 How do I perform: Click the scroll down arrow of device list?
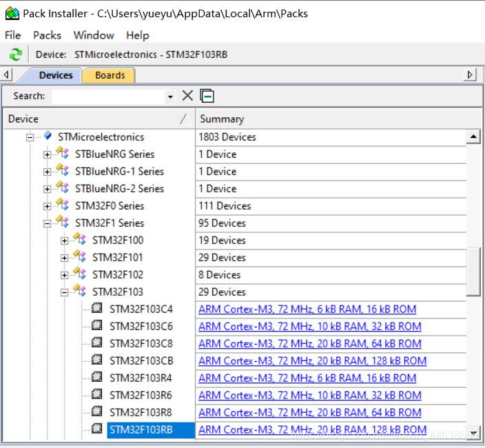point(473,433)
